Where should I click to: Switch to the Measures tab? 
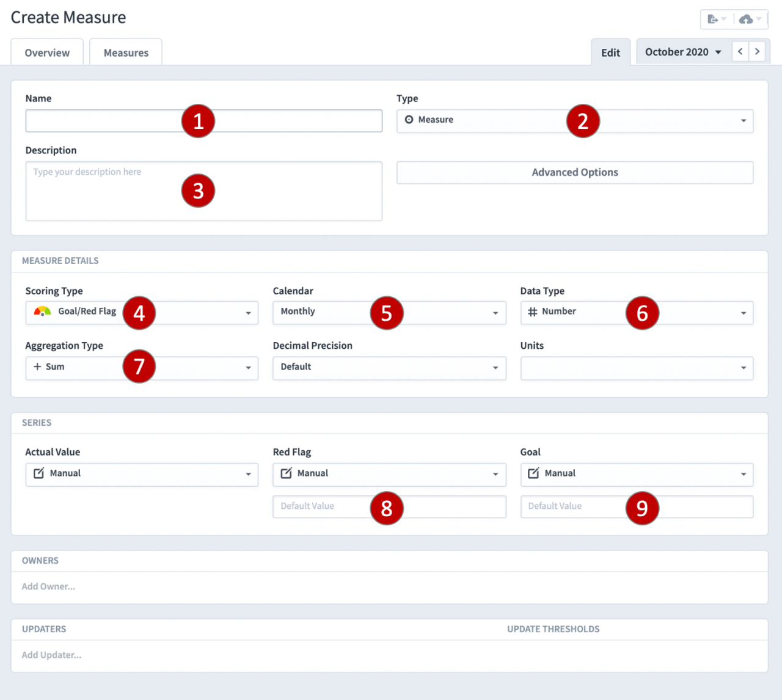click(125, 53)
